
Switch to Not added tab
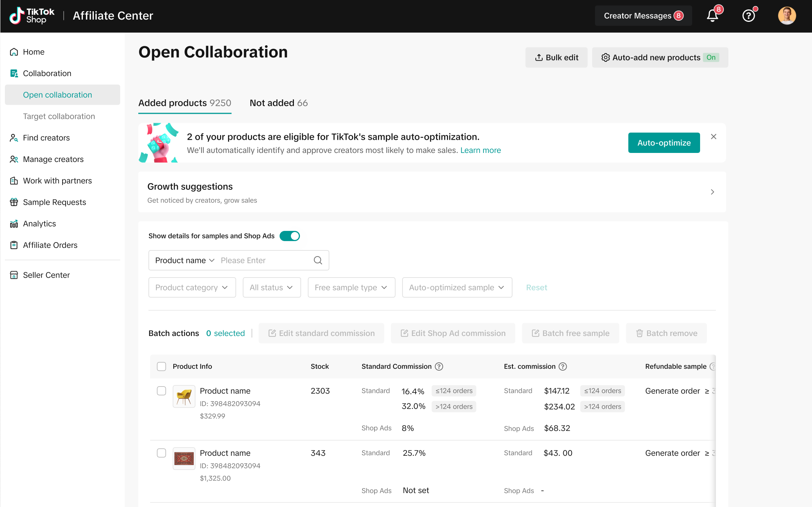[278, 103]
